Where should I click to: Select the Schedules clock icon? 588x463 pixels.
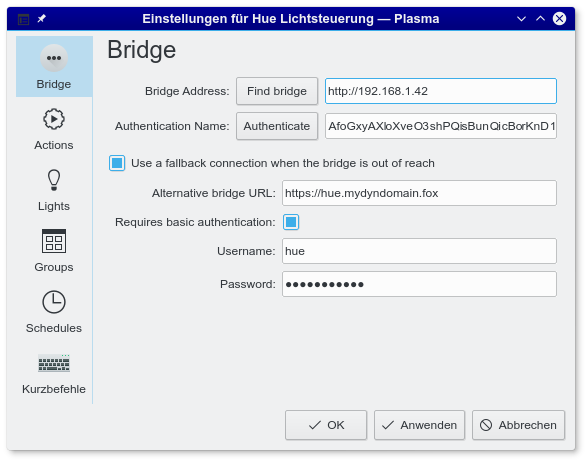[54, 302]
